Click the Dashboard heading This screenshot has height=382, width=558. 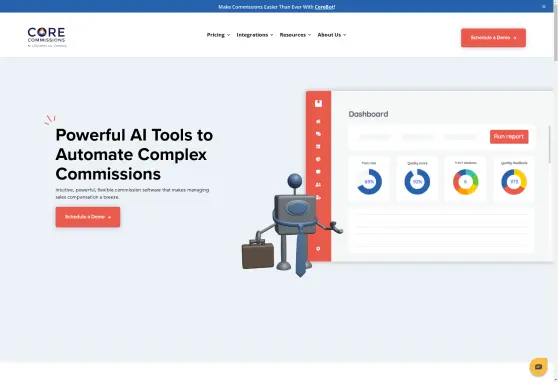(368, 114)
